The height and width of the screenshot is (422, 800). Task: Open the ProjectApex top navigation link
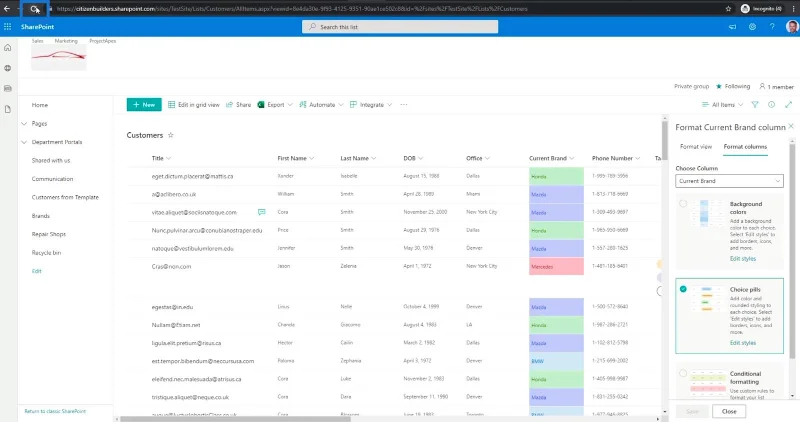coord(103,41)
